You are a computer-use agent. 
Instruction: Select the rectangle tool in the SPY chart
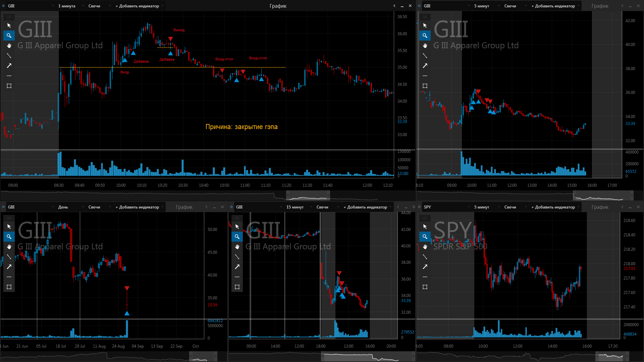tap(425, 287)
